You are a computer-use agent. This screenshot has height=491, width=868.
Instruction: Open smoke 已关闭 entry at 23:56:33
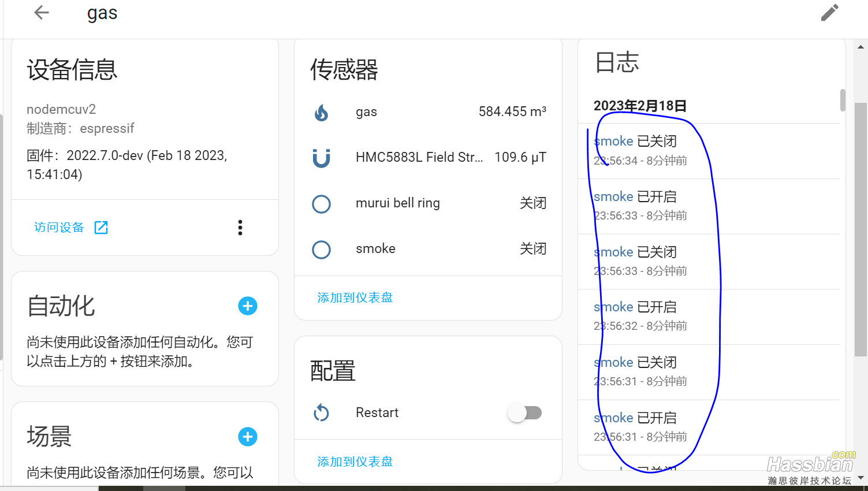coord(709,262)
